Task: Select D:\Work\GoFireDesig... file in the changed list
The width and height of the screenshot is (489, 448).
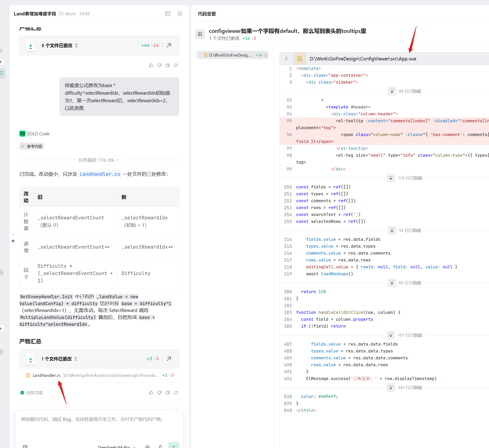Action: coord(232,55)
